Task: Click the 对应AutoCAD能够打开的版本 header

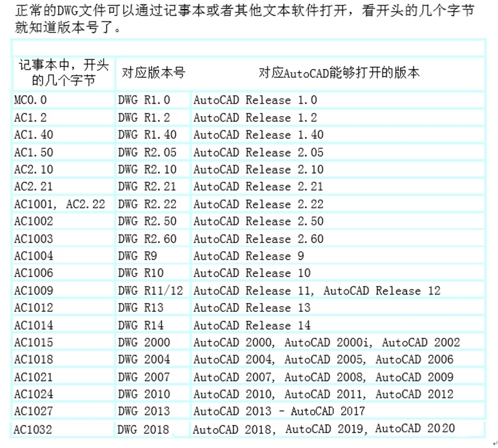Action: tap(339, 73)
